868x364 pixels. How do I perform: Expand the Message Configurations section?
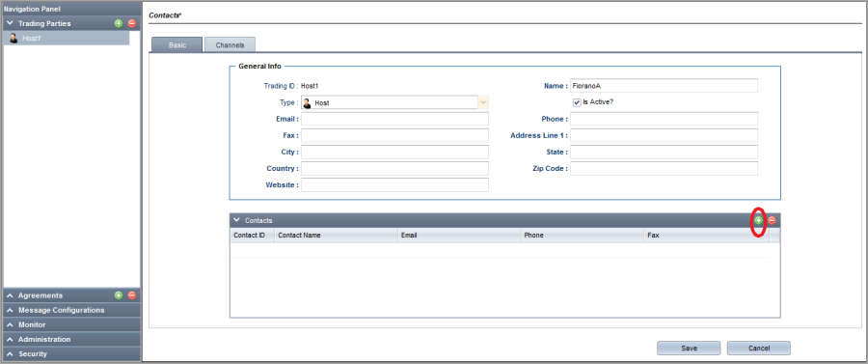(x=10, y=310)
